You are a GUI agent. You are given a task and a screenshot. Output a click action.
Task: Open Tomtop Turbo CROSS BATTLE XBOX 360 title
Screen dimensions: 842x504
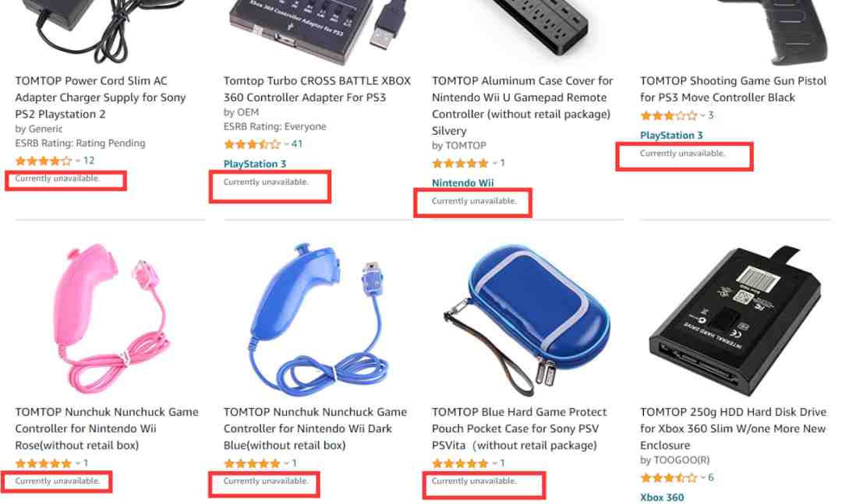[x=317, y=89]
